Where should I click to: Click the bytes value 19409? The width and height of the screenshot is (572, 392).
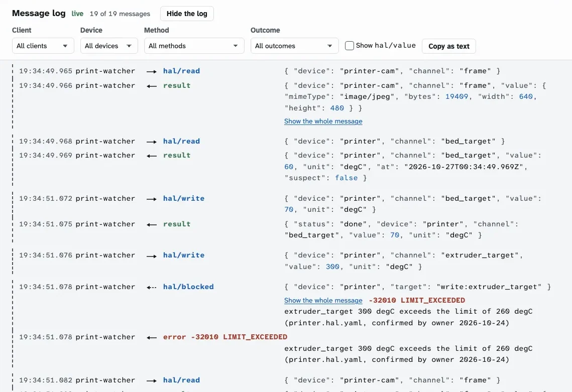456,96
